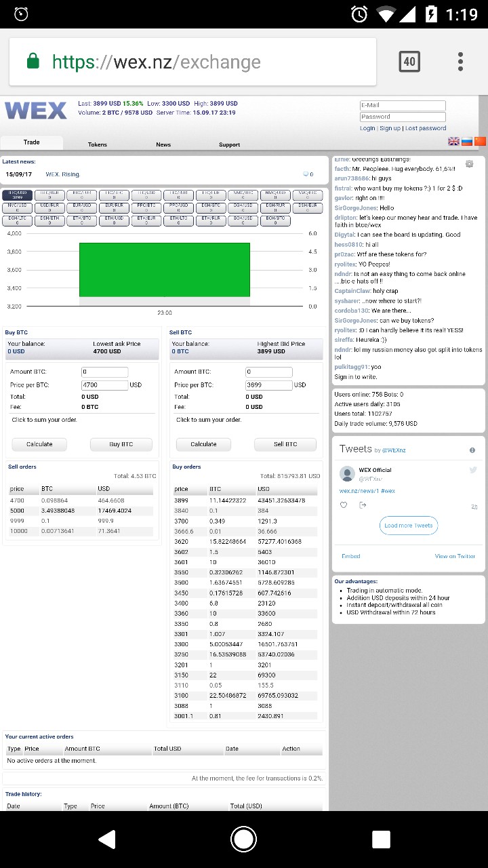
Task: Click Sign in to write chat link
Action: coord(356,376)
